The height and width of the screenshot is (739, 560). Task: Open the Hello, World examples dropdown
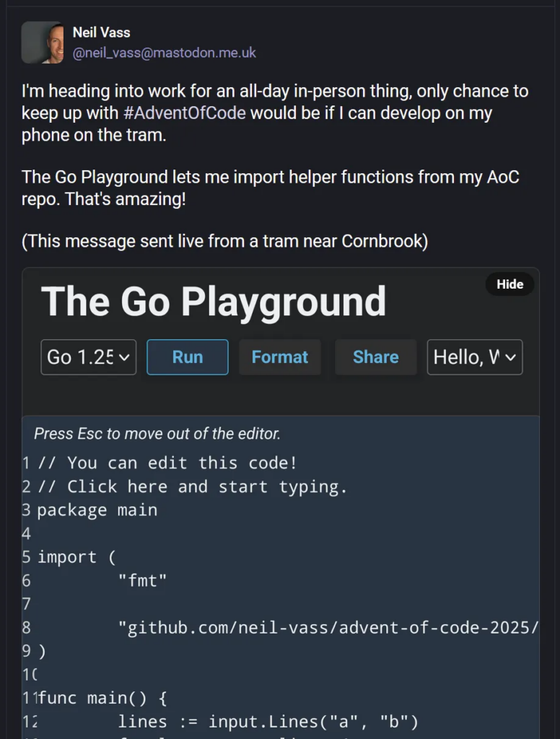point(475,357)
